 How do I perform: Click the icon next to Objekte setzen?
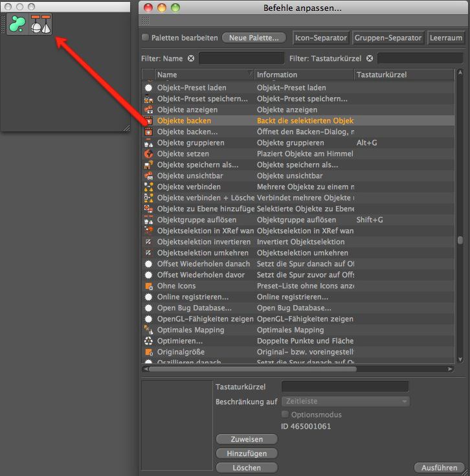[x=148, y=153]
